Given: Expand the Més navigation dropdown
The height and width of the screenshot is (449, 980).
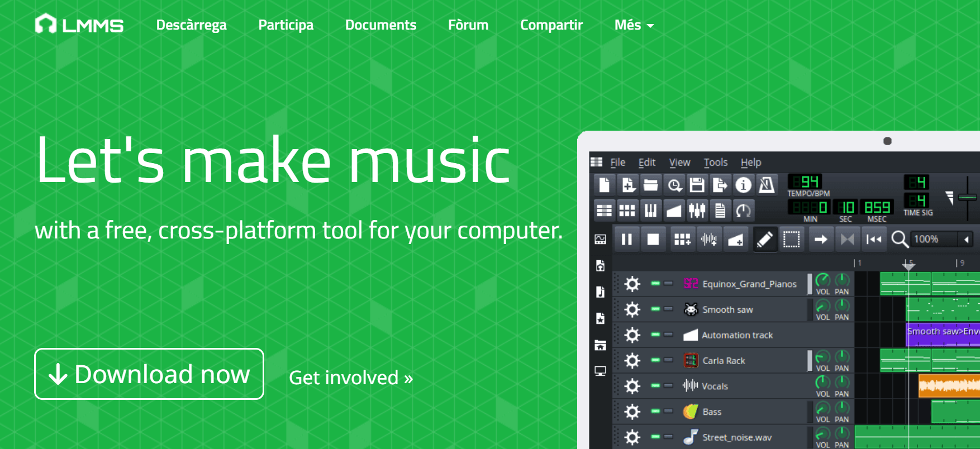Looking at the screenshot, I should [634, 25].
